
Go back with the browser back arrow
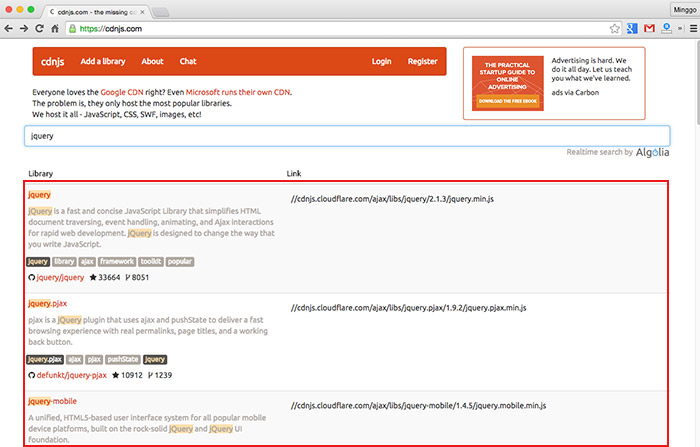click(8, 29)
